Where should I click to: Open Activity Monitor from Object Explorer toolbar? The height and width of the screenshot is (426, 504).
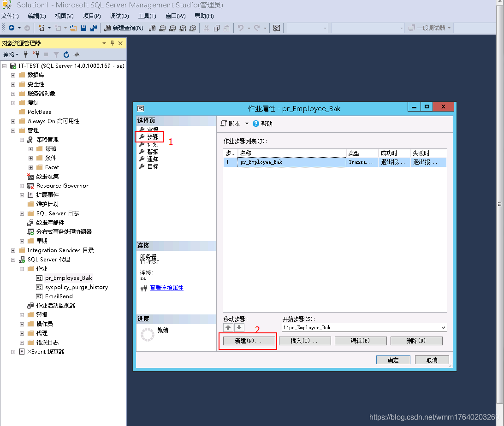(x=77, y=54)
